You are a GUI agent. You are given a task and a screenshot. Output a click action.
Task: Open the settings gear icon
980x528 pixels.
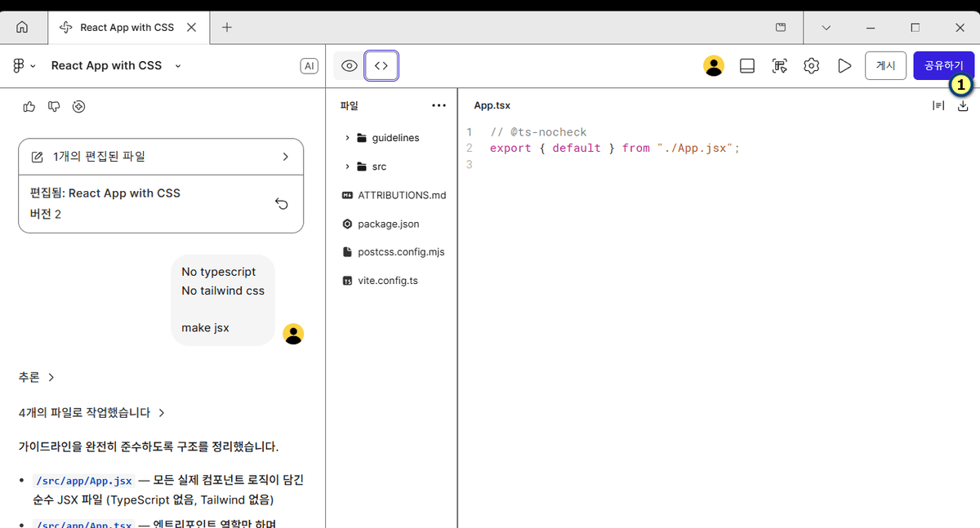(811, 66)
